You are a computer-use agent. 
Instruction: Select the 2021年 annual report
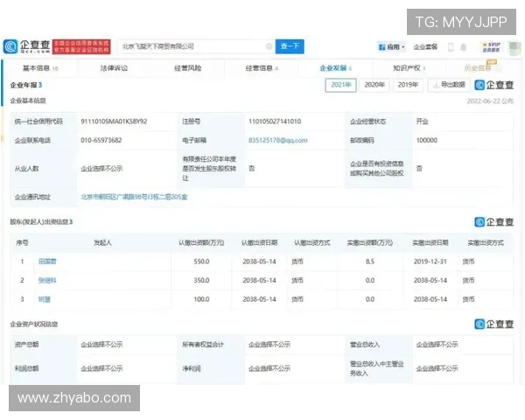click(x=341, y=85)
